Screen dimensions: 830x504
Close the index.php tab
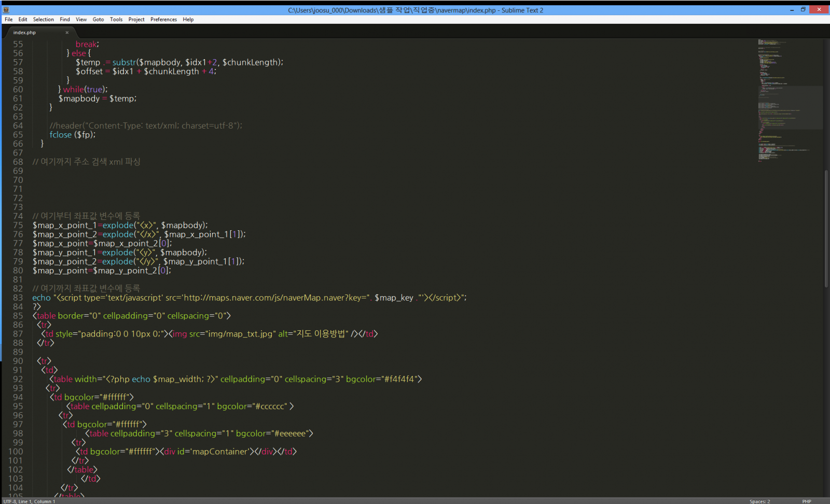(x=67, y=33)
